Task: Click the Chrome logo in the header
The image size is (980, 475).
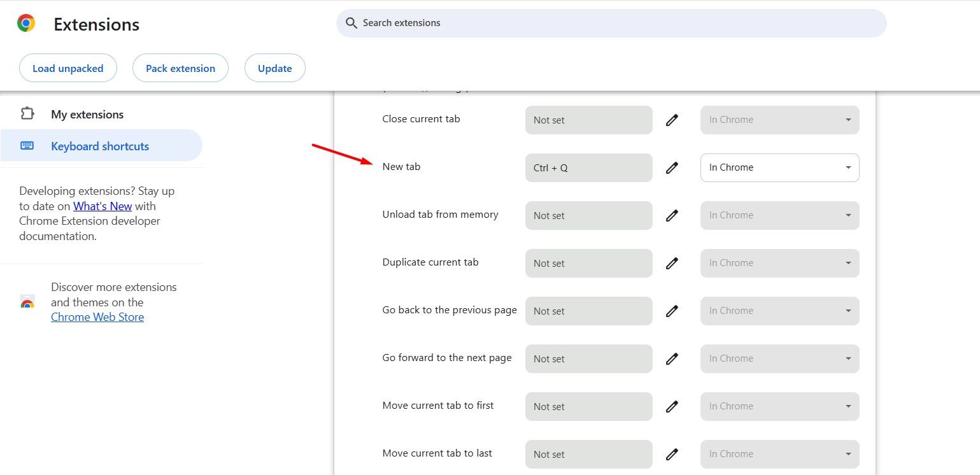Action: tap(26, 24)
